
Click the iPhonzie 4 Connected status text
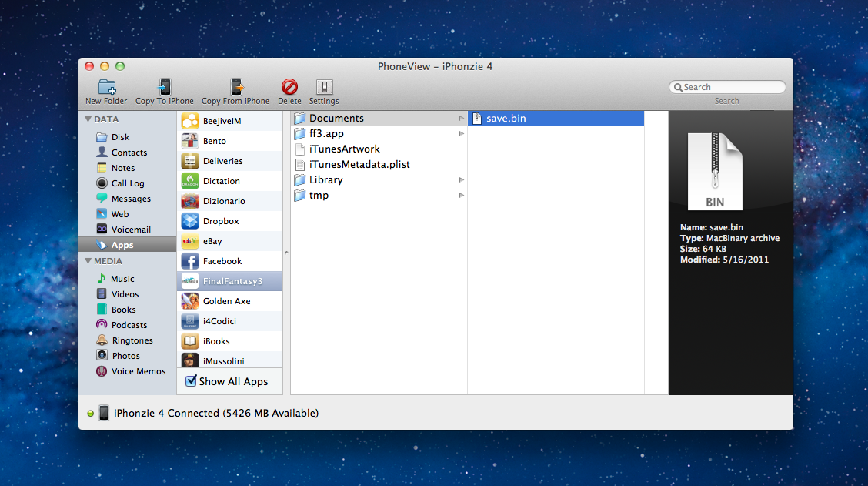pyautogui.click(x=216, y=413)
